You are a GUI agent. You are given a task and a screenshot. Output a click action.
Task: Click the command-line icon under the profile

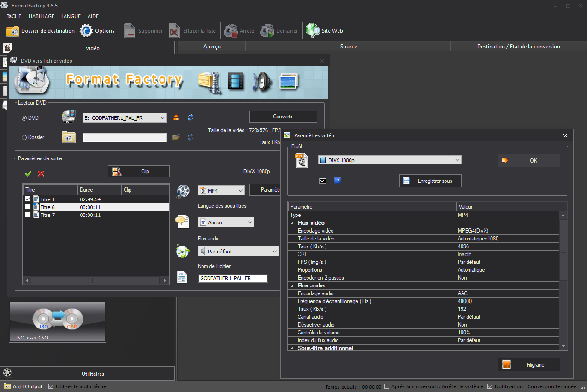(x=323, y=181)
